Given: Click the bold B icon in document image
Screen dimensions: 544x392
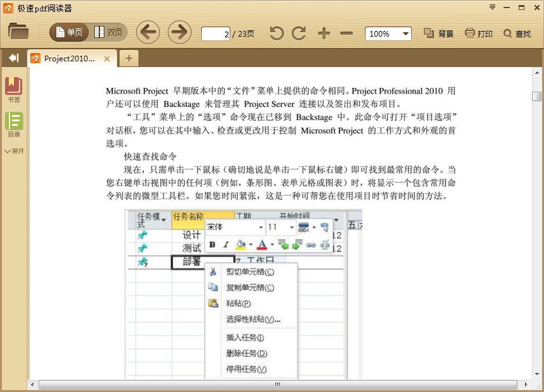Looking at the screenshot, I should click(213, 245).
